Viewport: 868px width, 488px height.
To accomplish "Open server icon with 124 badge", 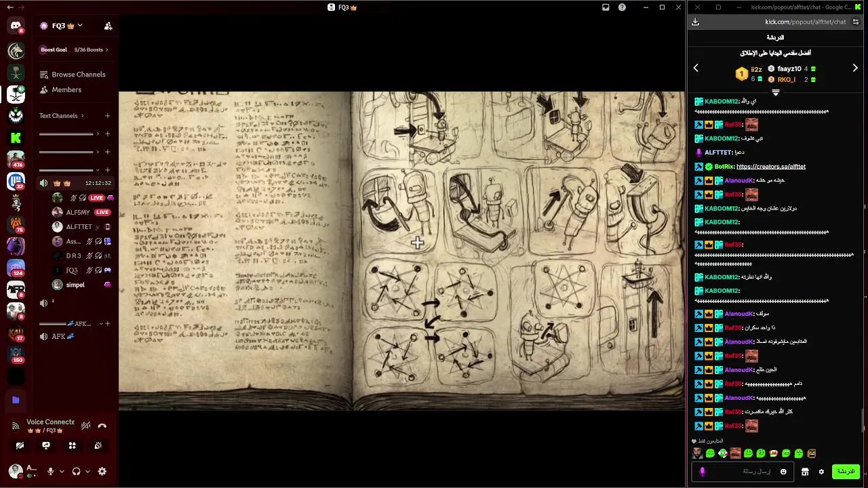I will tap(16, 268).
